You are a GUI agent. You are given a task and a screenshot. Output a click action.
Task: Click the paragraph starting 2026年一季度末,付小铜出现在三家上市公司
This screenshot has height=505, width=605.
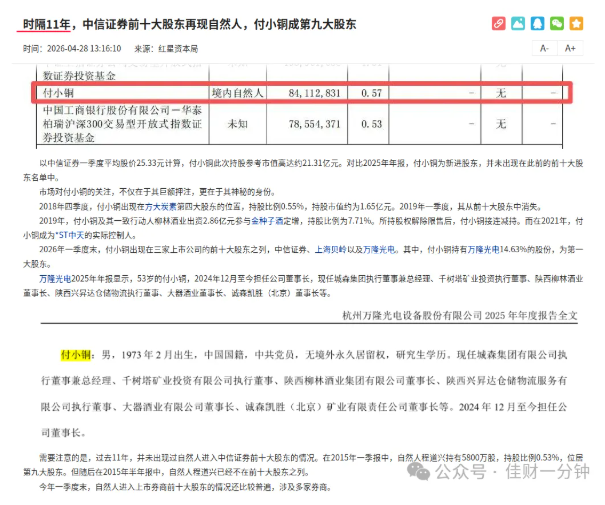click(303, 257)
